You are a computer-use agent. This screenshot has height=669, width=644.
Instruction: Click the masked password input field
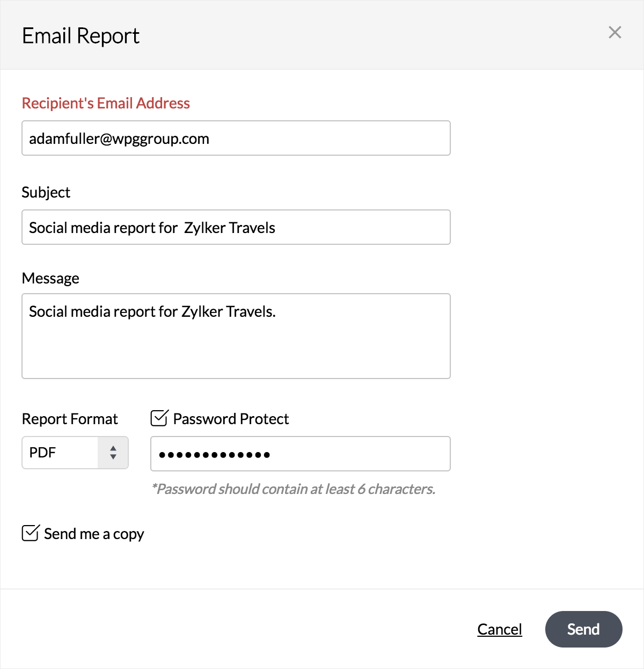tap(300, 454)
